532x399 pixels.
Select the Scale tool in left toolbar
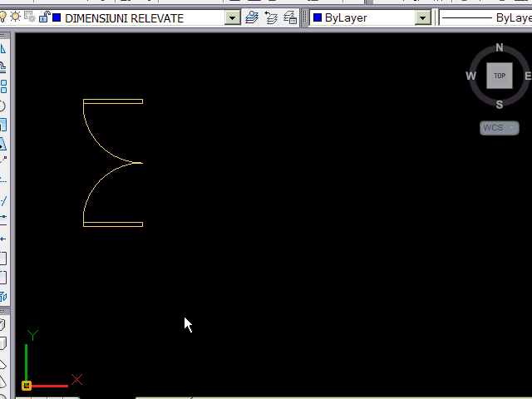point(3,125)
